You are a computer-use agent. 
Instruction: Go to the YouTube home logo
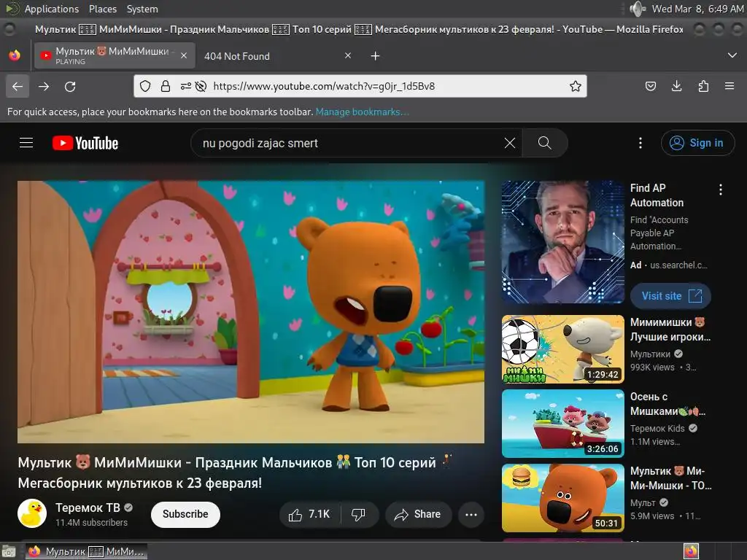[x=85, y=143]
